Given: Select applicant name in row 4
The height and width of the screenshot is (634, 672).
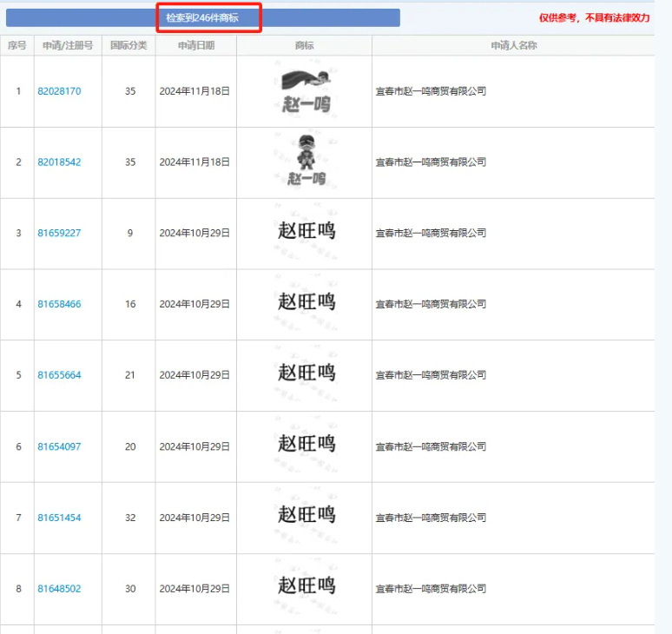Looking at the screenshot, I should (431, 304).
